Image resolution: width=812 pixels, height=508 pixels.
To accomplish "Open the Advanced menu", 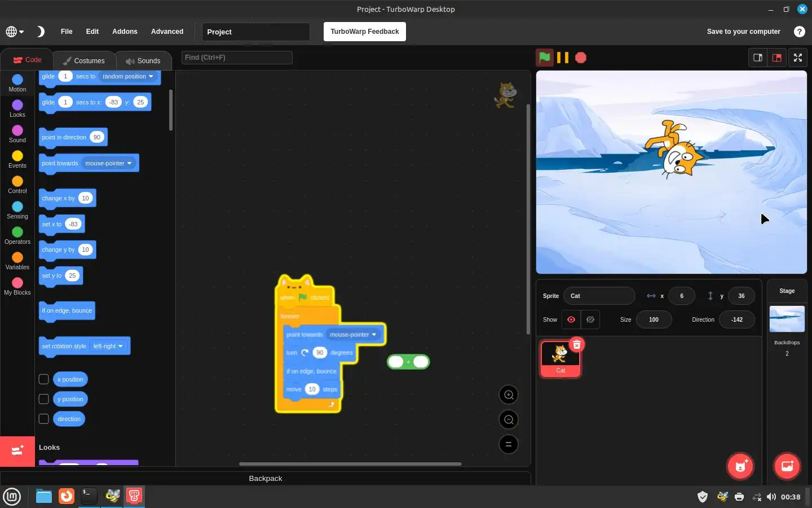I will (x=167, y=32).
